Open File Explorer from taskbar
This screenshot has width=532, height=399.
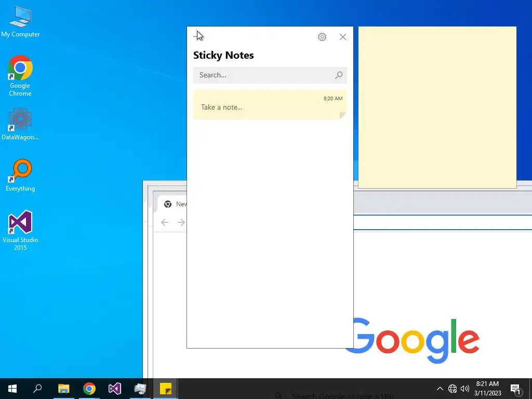(x=63, y=389)
